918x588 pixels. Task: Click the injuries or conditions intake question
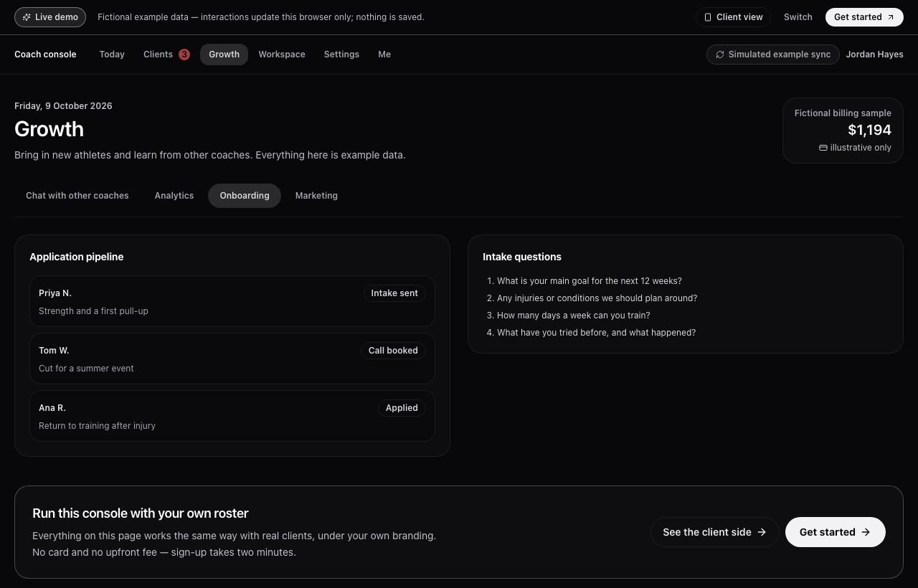(597, 298)
